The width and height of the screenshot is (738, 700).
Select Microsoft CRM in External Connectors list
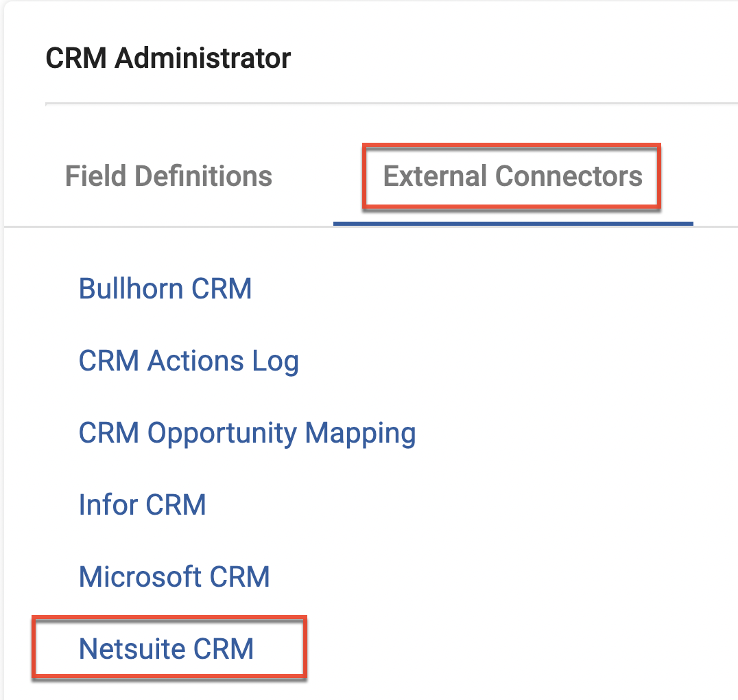tap(174, 576)
